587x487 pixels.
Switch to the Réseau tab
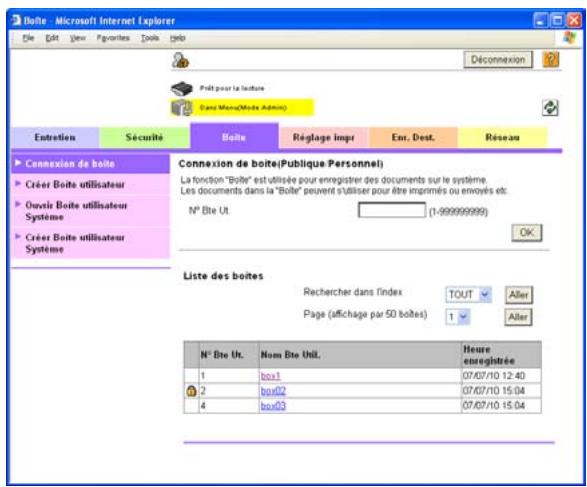(502, 137)
